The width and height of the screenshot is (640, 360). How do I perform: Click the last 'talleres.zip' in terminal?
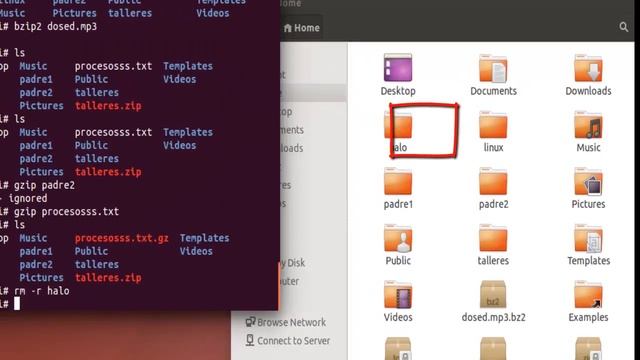(108, 278)
